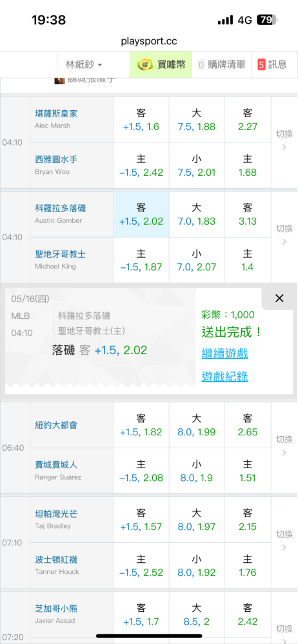Select 小 8.0, 1.9 under option
This screenshot has width=298, height=644.
tap(197, 471)
